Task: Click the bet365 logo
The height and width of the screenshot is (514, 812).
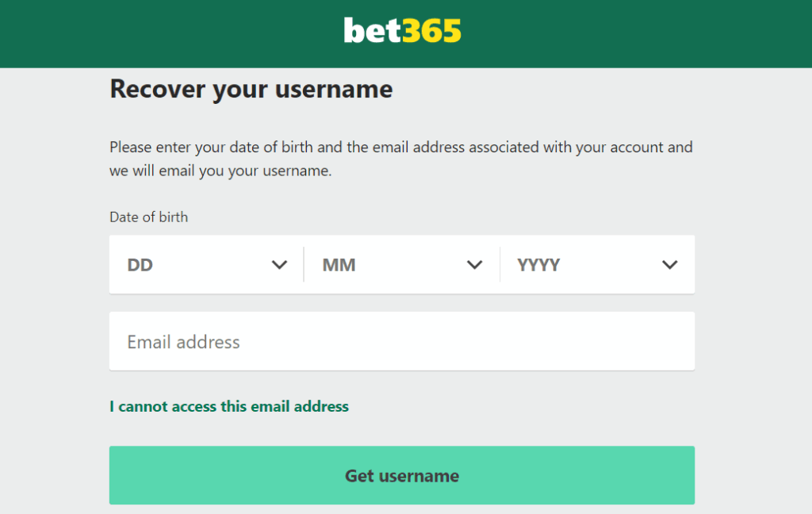Action: pos(402,30)
